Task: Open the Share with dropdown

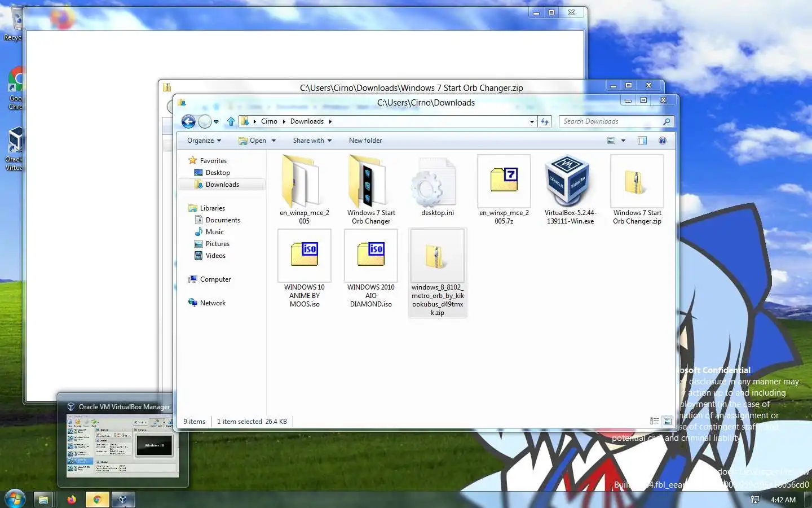Action: (x=312, y=141)
